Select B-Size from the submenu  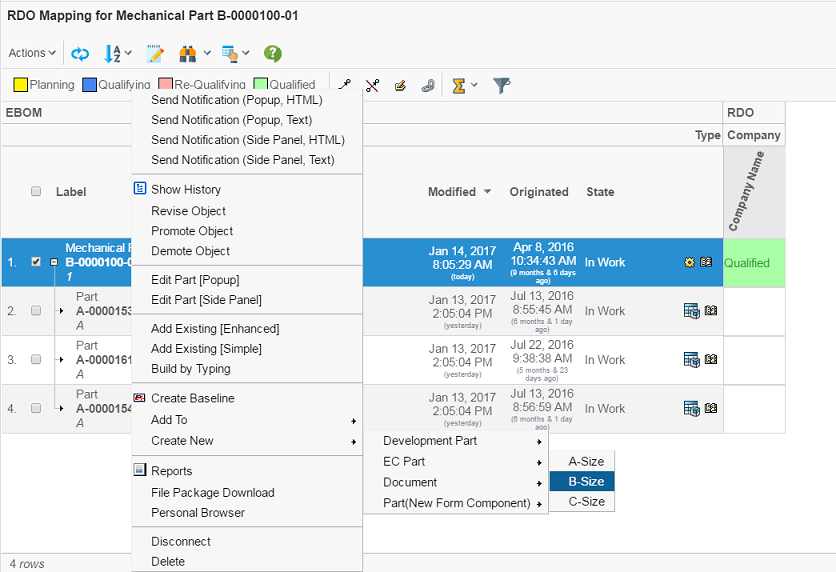click(x=586, y=481)
